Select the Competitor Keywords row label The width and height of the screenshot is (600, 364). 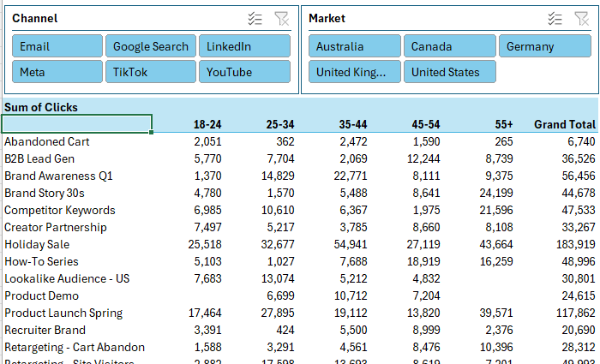(x=60, y=211)
